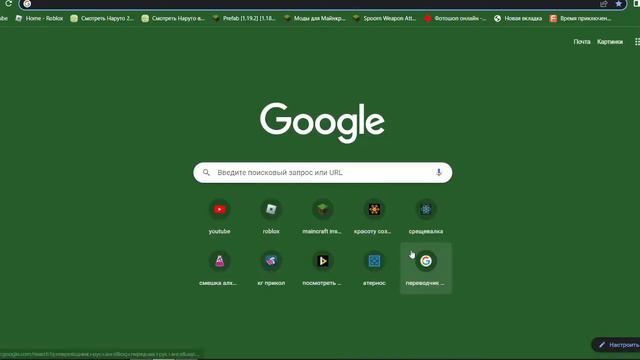The height and width of the screenshot is (360, 640).
Task: Click the Google site icon in address bar
Action: pos(27,4)
